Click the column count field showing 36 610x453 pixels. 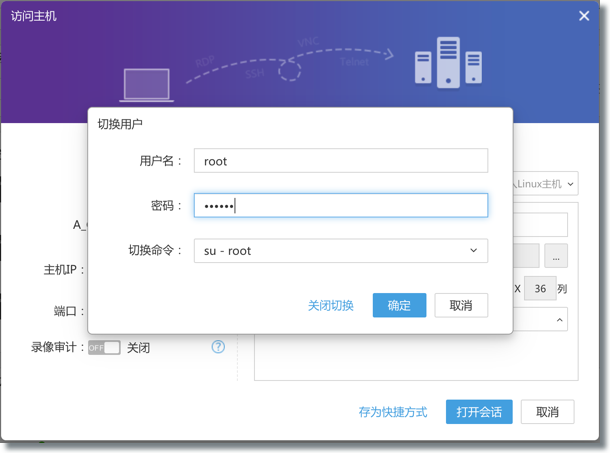(540, 289)
